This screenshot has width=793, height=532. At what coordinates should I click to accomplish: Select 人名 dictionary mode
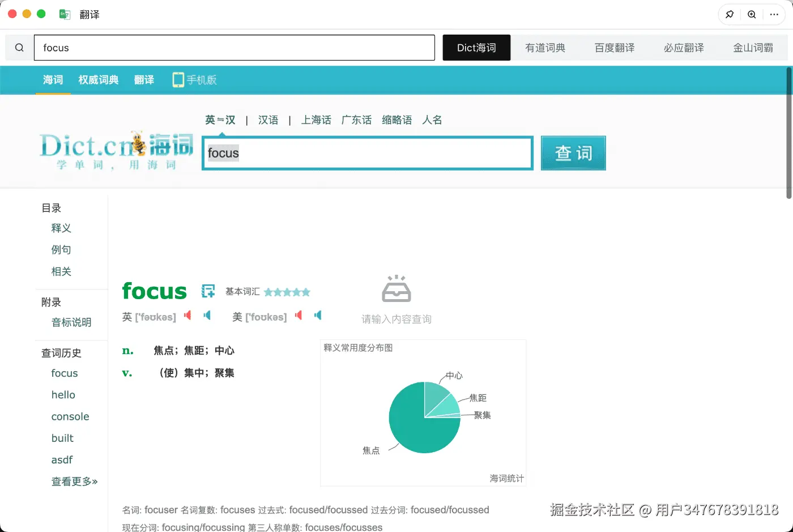pyautogui.click(x=432, y=120)
